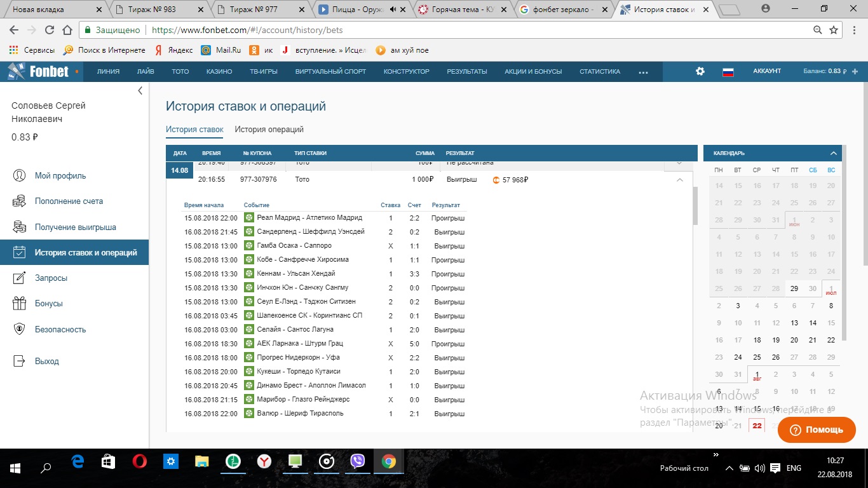This screenshot has width=868, height=488.
Task: Click the Безопасность shield icon
Action: [x=20, y=329]
